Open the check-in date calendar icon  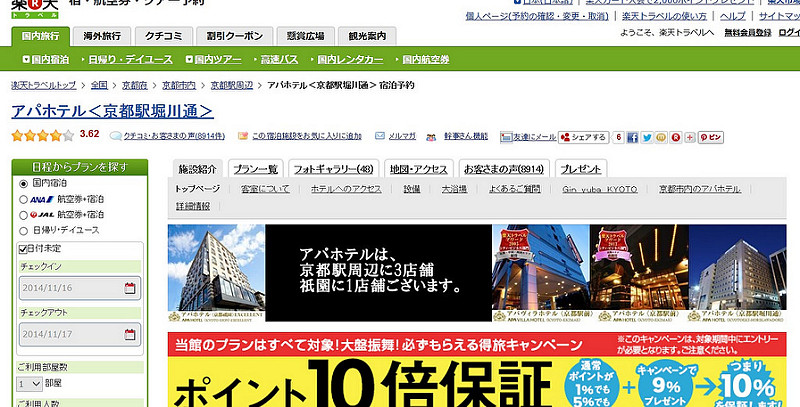130,288
